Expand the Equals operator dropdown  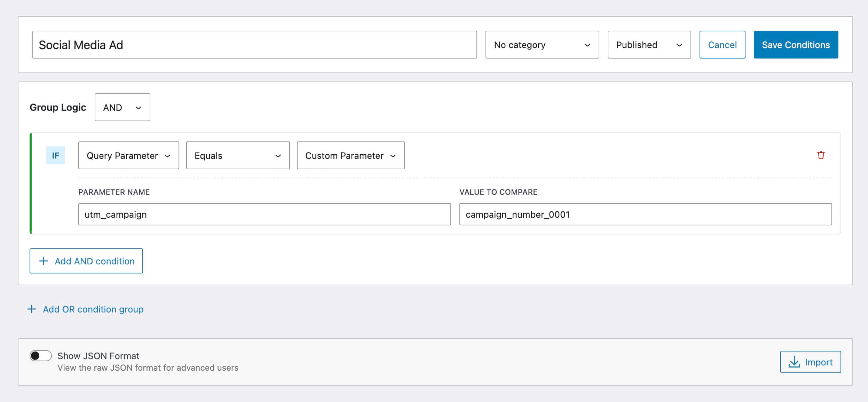(x=238, y=155)
